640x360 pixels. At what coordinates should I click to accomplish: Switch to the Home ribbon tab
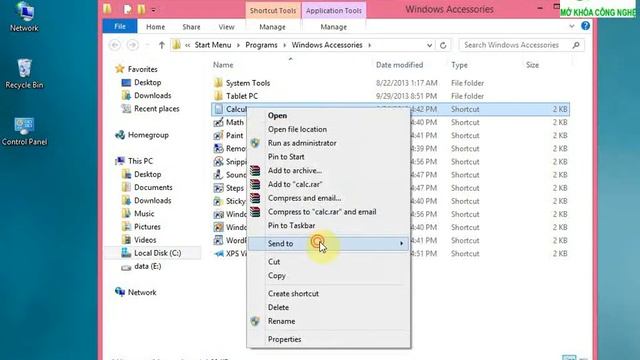(x=156, y=27)
